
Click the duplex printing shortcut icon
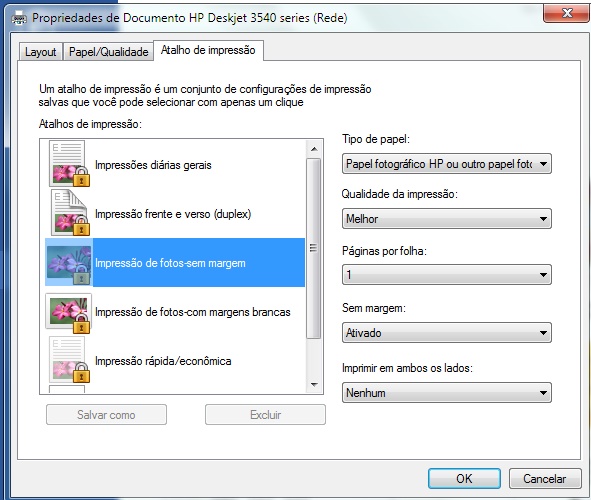point(69,213)
